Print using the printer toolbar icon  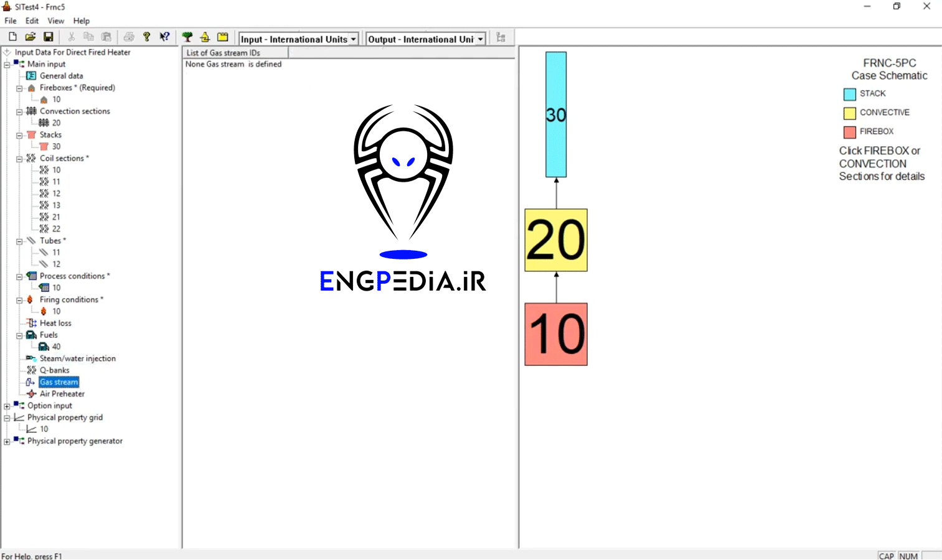[129, 37]
